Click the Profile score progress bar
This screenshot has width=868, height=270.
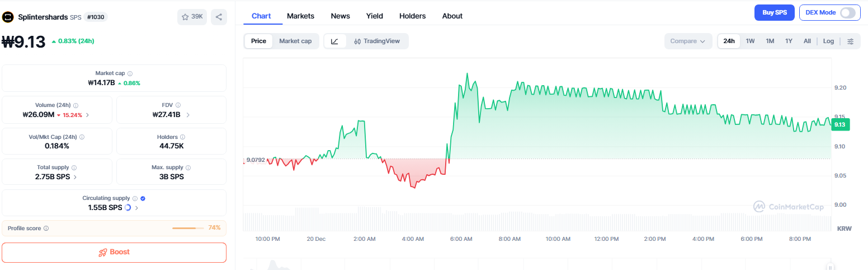click(188, 228)
